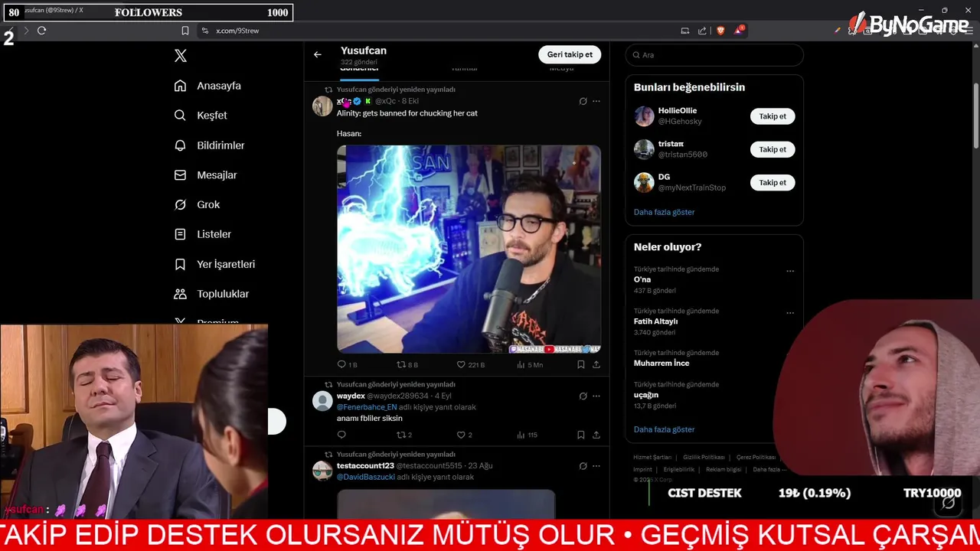The image size is (980, 551).
Task: Follow HollieOllie with Takip et
Action: tap(773, 116)
